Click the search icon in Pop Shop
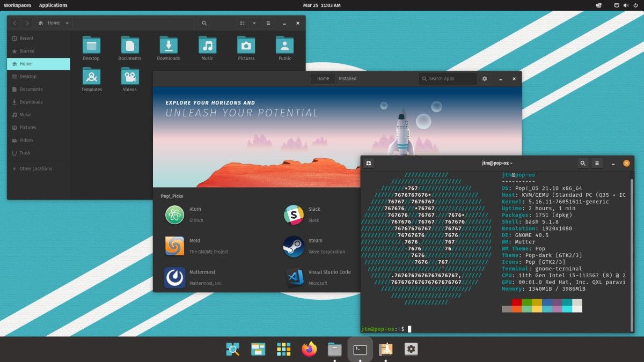Image resolution: width=644 pixels, height=362 pixels. (x=426, y=78)
